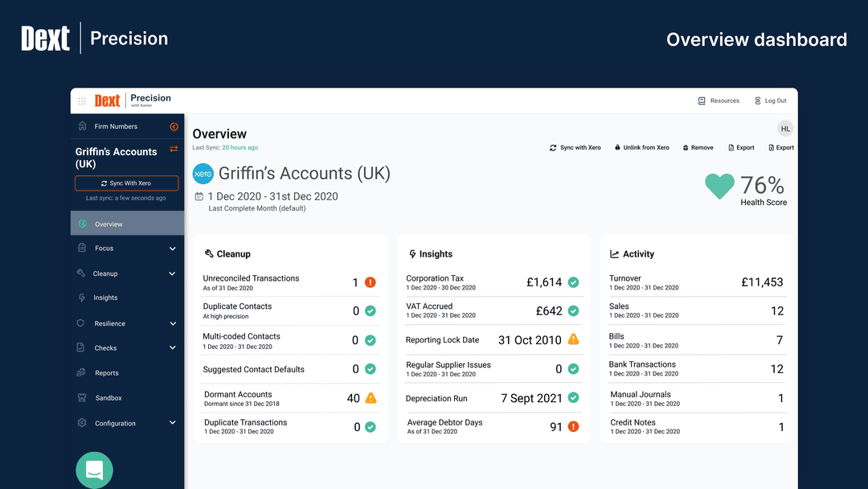868x489 pixels.
Task: Click the grid app-launcher icon beside the Dext logo
Action: click(x=81, y=100)
